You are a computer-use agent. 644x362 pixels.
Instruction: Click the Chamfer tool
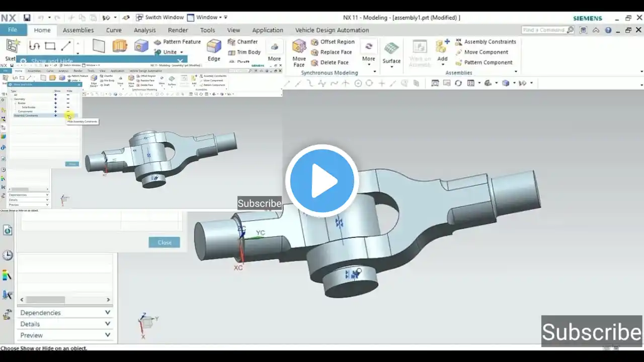pyautogui.click(x=243, y=42)
